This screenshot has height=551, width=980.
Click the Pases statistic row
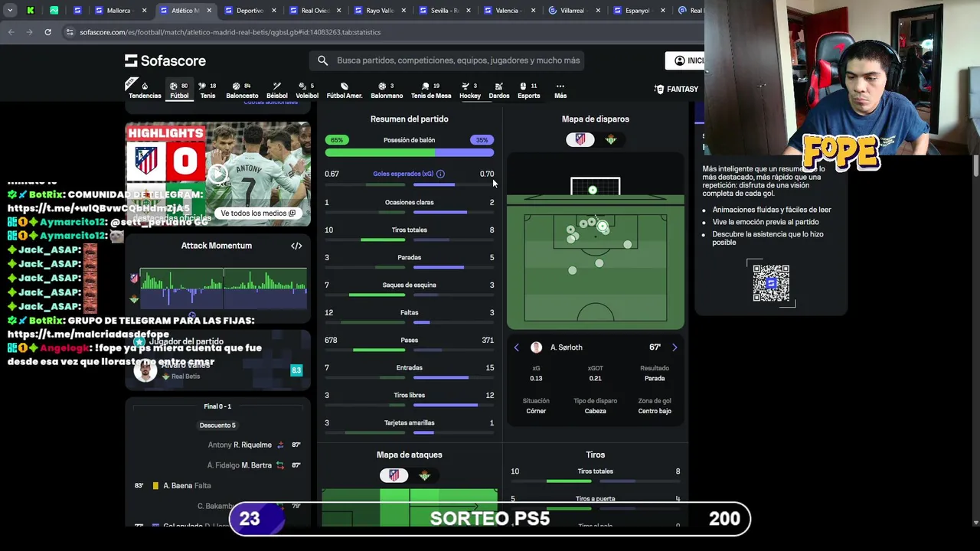409,342
